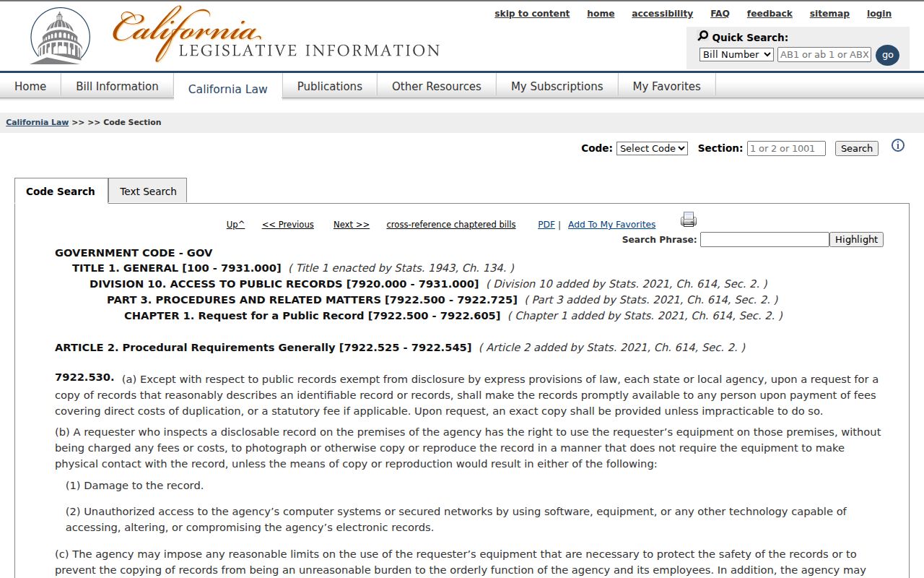Viewport: 924px width, 578px height.
Task: Click the info icon beside Search button
Action: point(898,145)
